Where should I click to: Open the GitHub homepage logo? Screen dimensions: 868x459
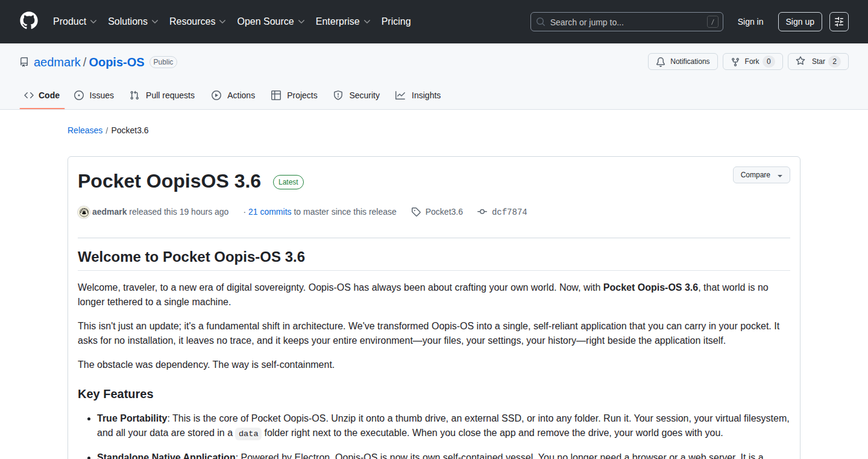coord(29,22)
